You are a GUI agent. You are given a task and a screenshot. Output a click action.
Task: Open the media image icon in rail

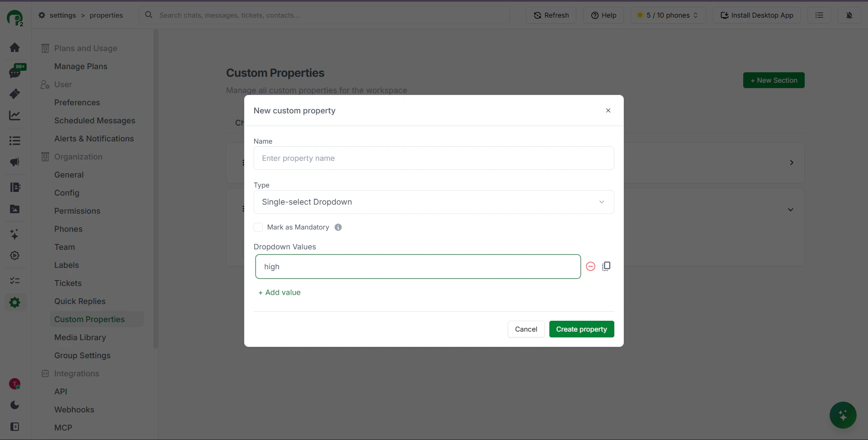pyautogui.click(x=15, y=209)
